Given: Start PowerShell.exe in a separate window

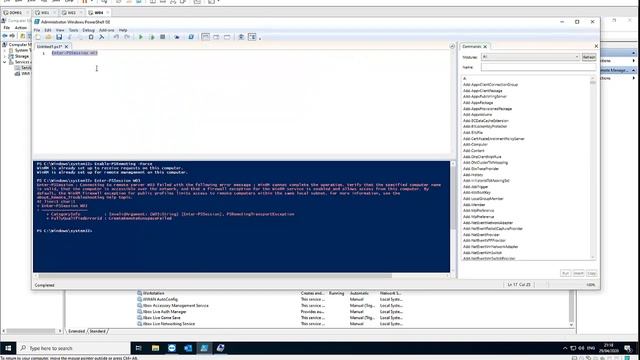Looking at the screenshot, I should tap(191, 37).
